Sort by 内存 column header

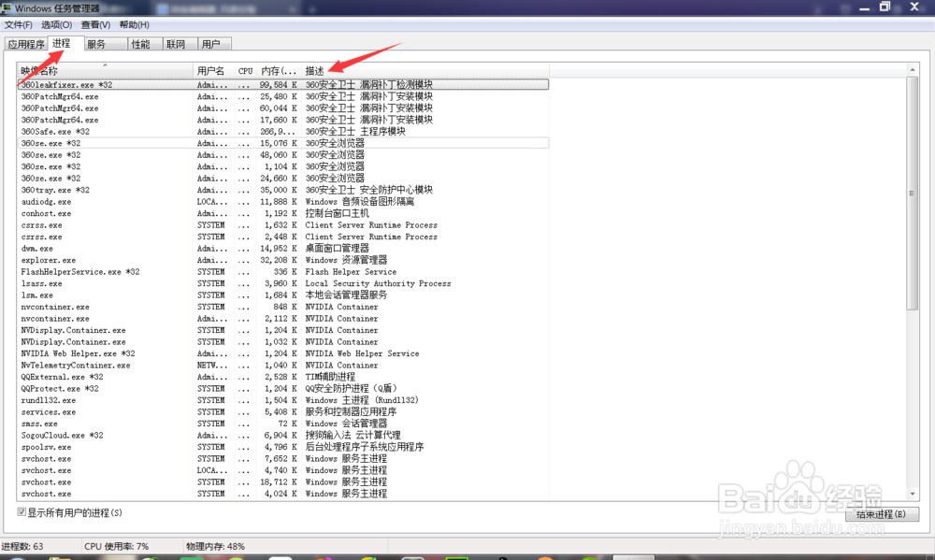tap(279, 71)
